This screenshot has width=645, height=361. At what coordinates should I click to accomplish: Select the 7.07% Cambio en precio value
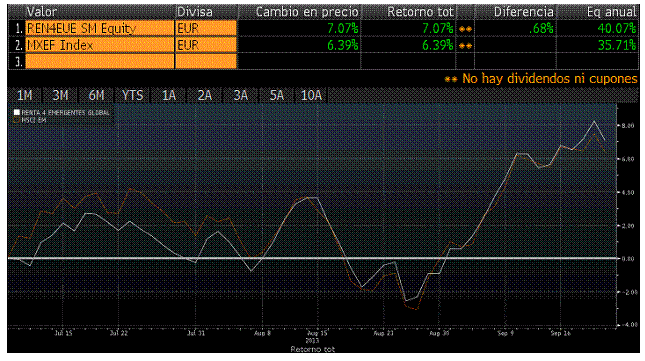click(x=343, y=28)
